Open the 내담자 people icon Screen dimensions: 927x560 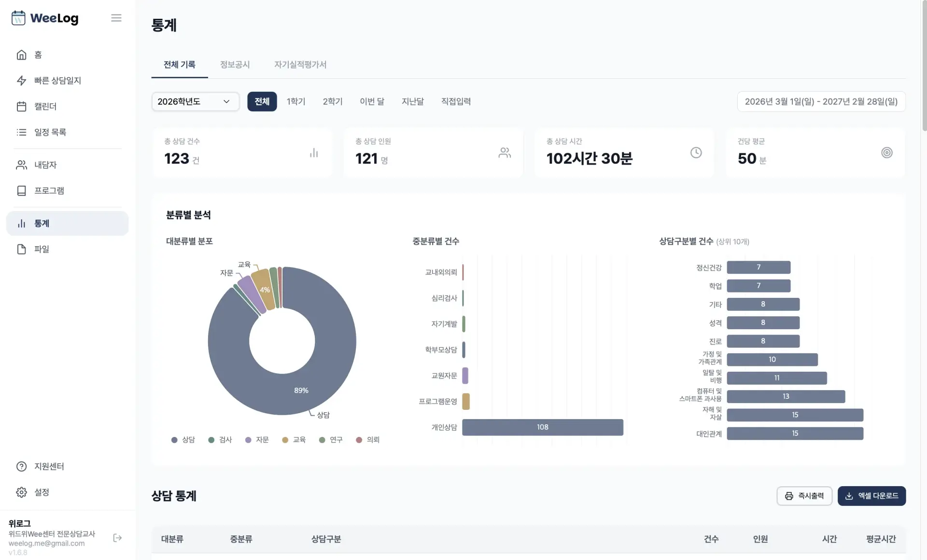click(21, 165)
